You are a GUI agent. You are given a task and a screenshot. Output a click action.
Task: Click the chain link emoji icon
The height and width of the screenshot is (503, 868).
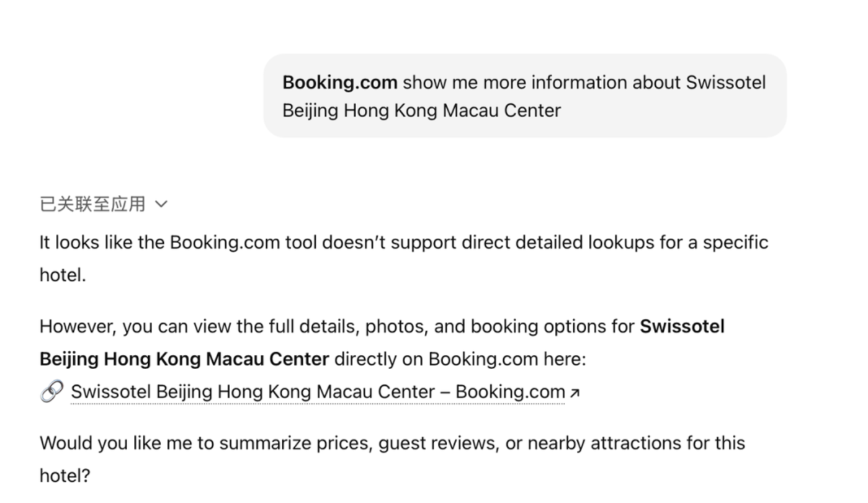(52, 391)
